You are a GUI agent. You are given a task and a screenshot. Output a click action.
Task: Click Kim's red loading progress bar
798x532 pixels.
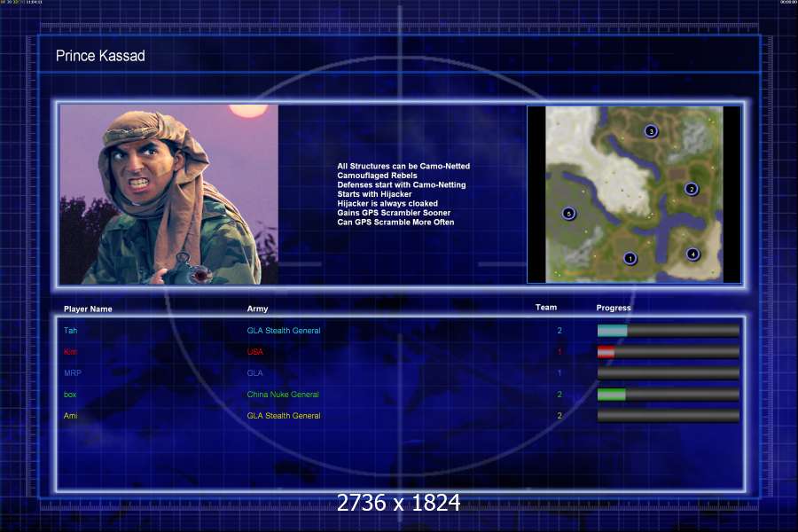pos(669,352)
